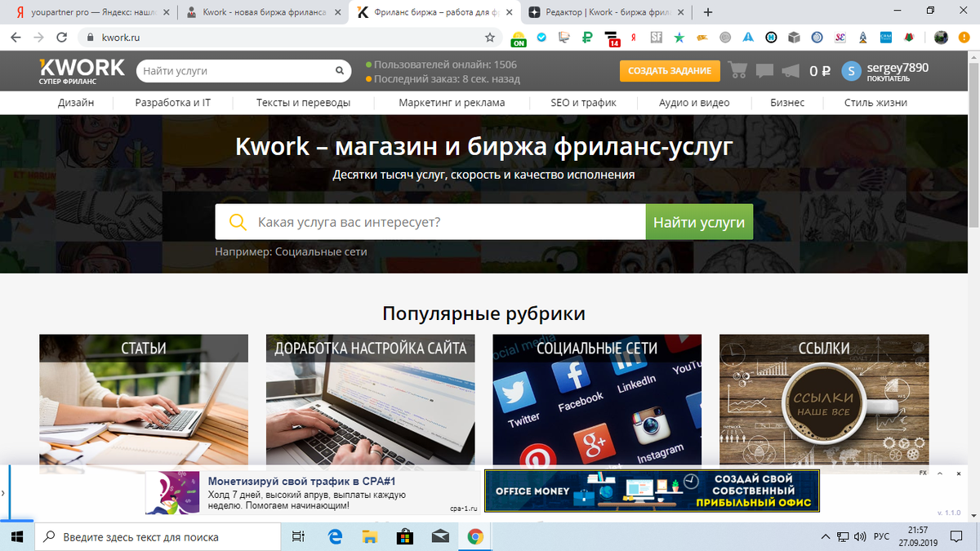This screenshot has height=551, width=980.
Task: Open File Explorer from taskbar
Action: [x=370, y=536]
